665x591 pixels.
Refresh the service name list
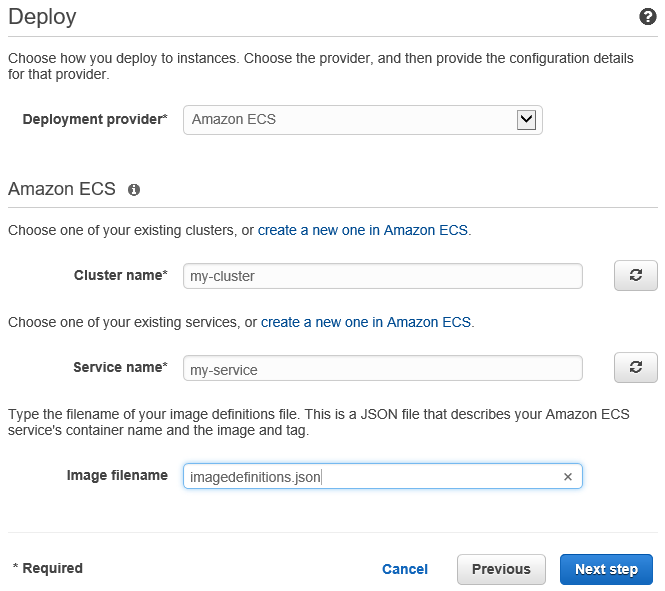(x=635, y=368)
